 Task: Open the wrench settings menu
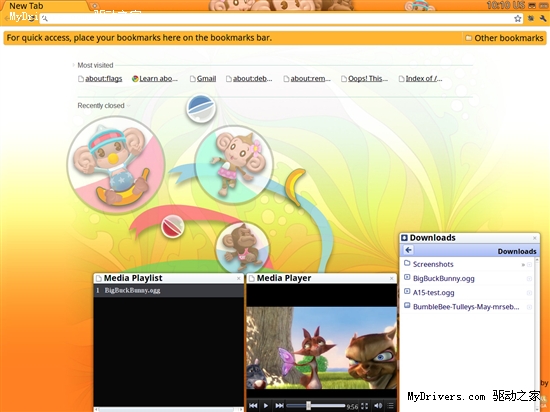click(543, 19)
